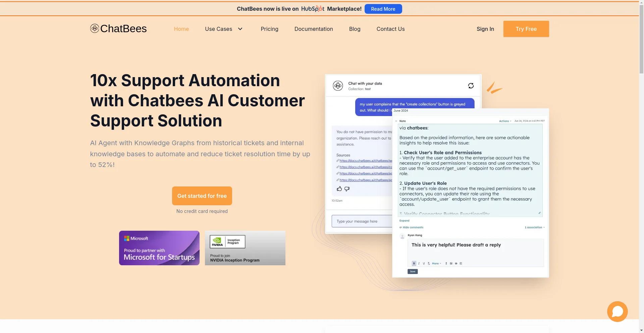Click the thumbs down icon in chat preview
Screen dimensions: 644x333
[347, 189]
